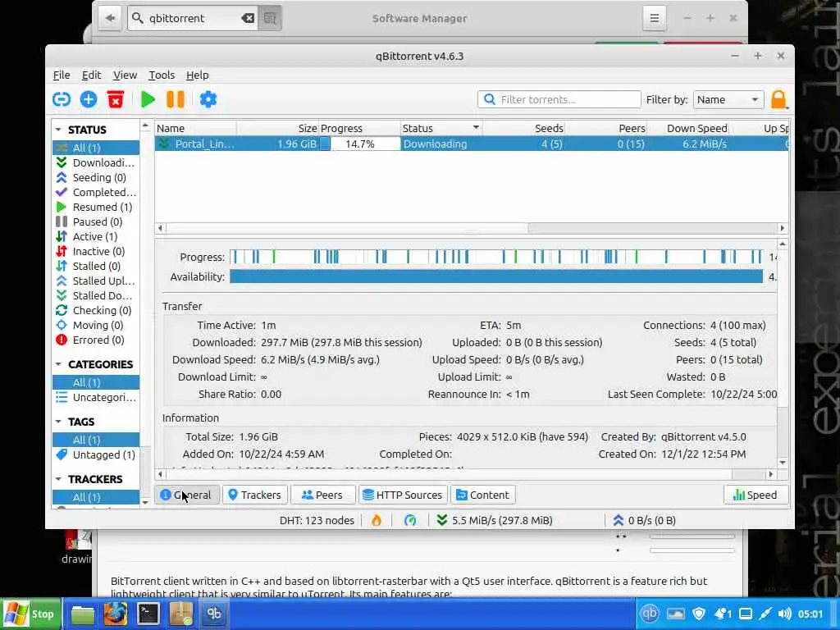The height and width of the screenshot is (630, 840).
Task: Switch to the Content tab
Action: pos(482,495)
